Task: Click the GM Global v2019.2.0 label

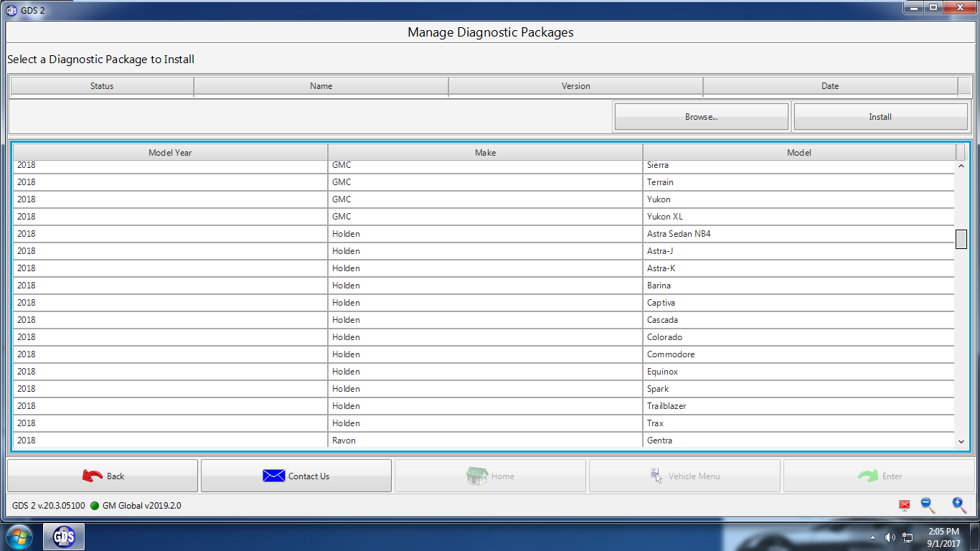Action: [x=142, y=506]
